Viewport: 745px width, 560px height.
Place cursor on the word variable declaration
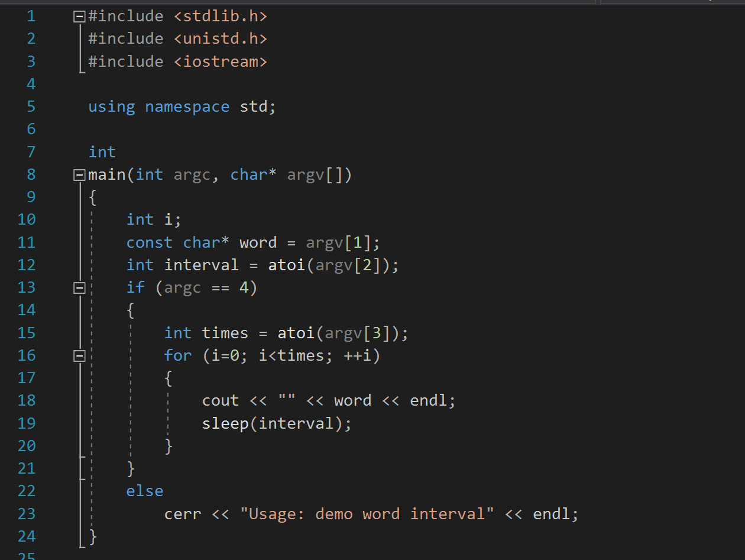point(258,242)
